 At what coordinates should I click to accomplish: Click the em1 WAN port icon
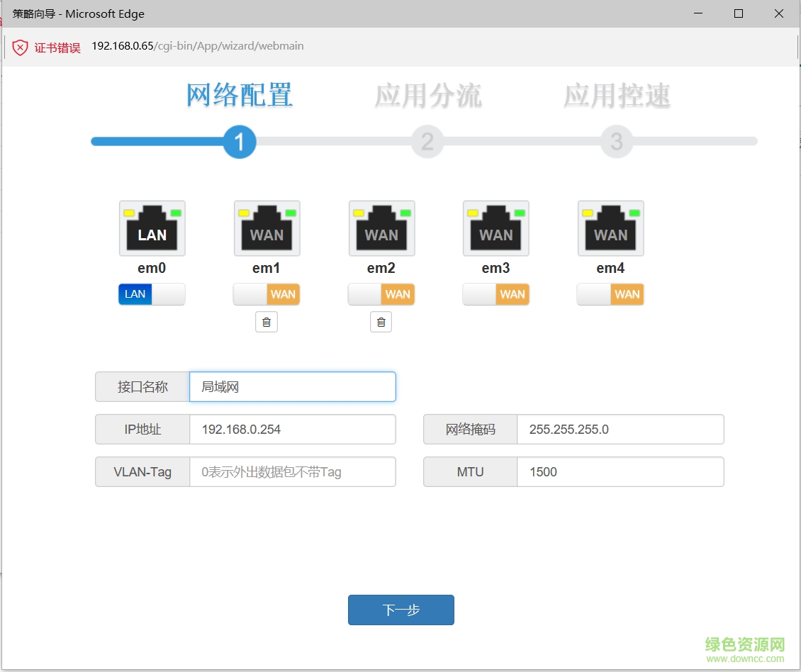267,228
